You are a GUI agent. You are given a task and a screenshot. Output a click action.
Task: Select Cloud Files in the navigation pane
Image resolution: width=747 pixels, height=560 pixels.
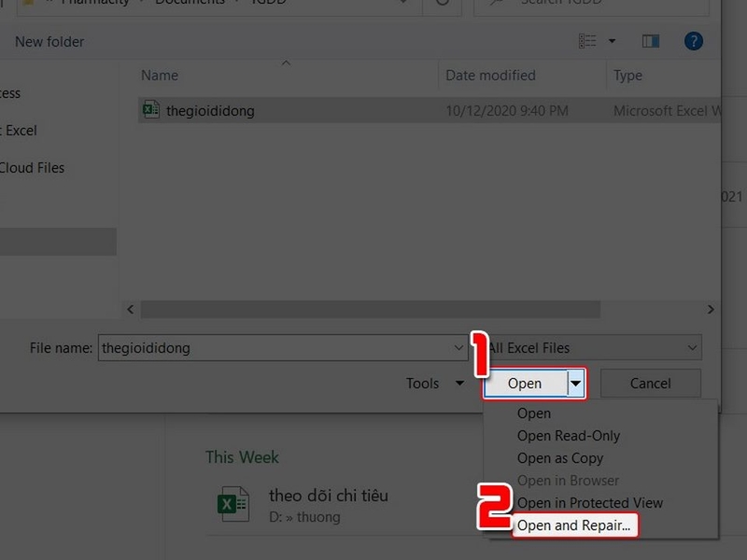click(x=32, y=168)
